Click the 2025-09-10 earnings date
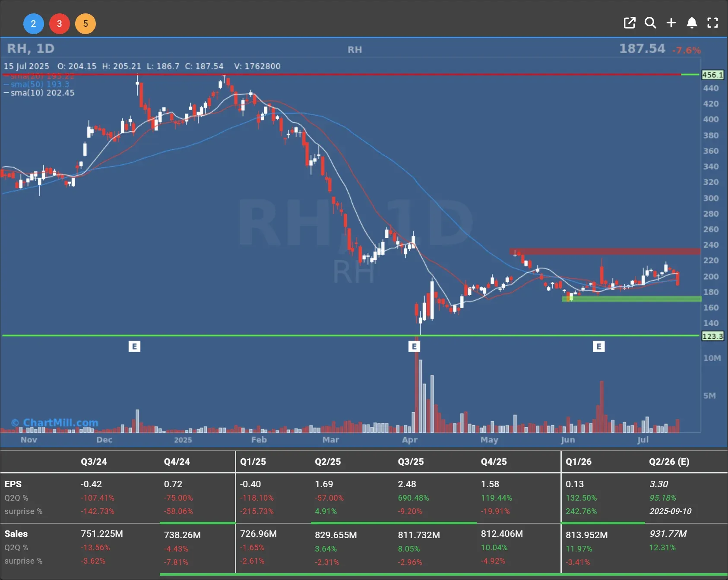The width and height of the screenshot is (728, 580). pos(671,511)
